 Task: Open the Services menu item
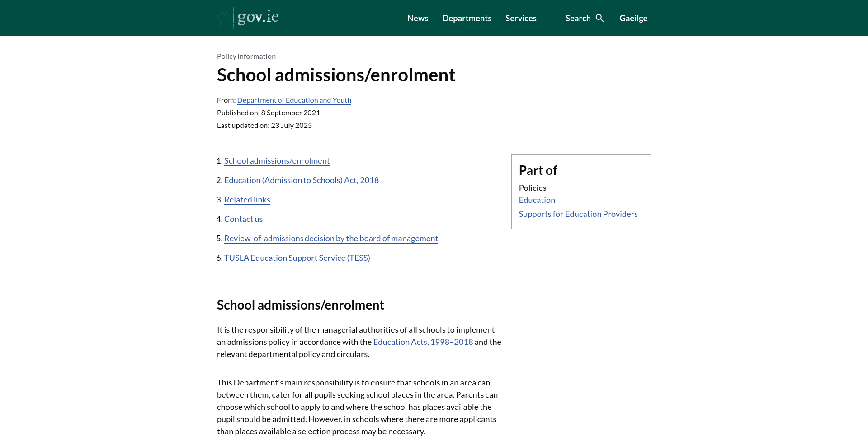click(521, 18)
